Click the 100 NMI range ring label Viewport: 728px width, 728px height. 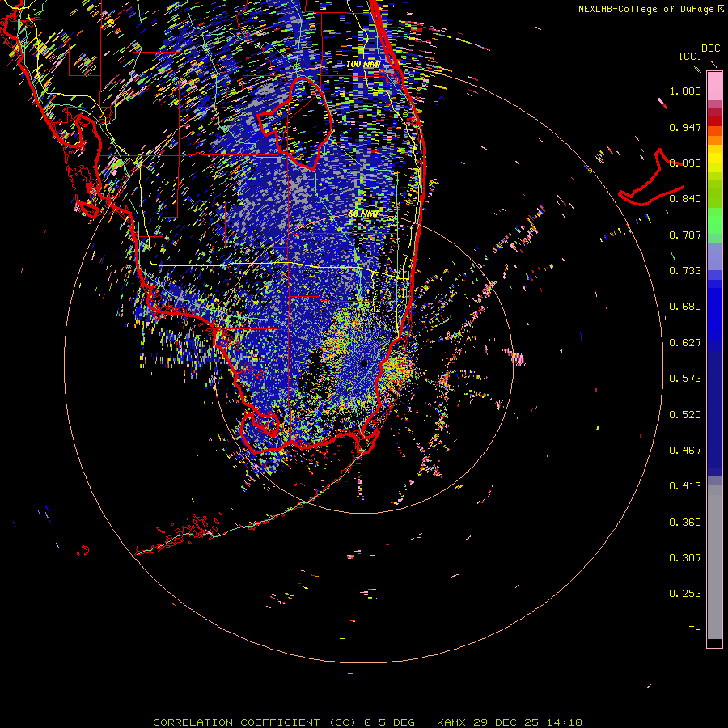pyautogui.click(x=363, y=64)
